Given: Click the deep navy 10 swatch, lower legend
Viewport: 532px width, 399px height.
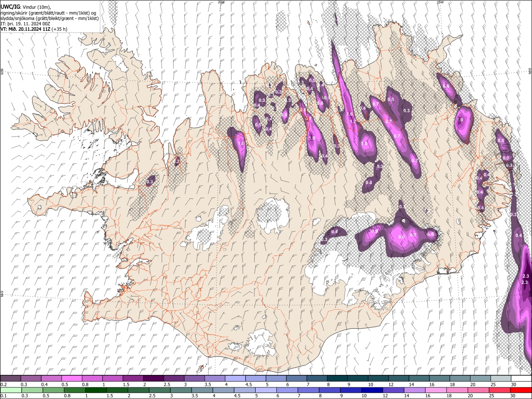Looking at the screenshot, I should coord(372,390).
